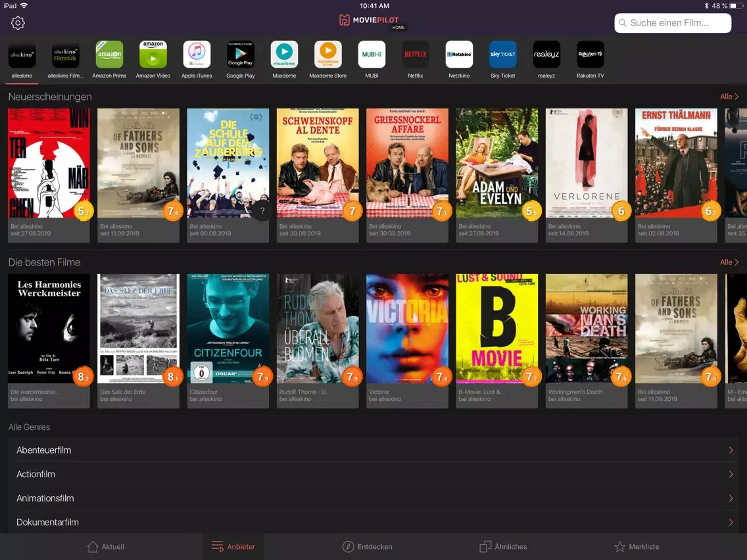Select the Google Play provider icon
747x560 pixels.
click(x=241, y=55)
